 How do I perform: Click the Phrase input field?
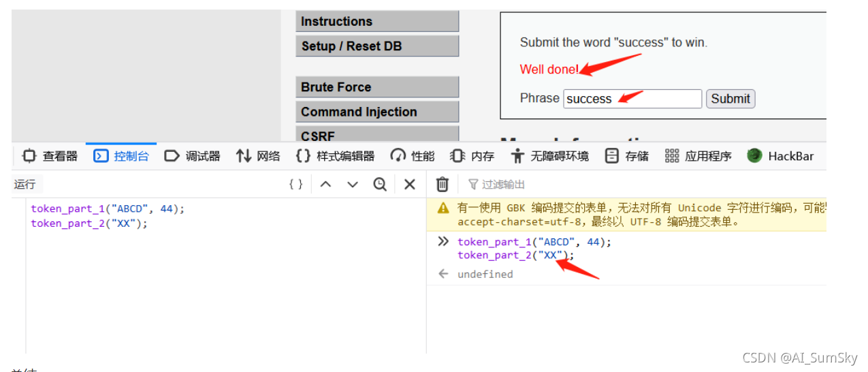point(632,99)
